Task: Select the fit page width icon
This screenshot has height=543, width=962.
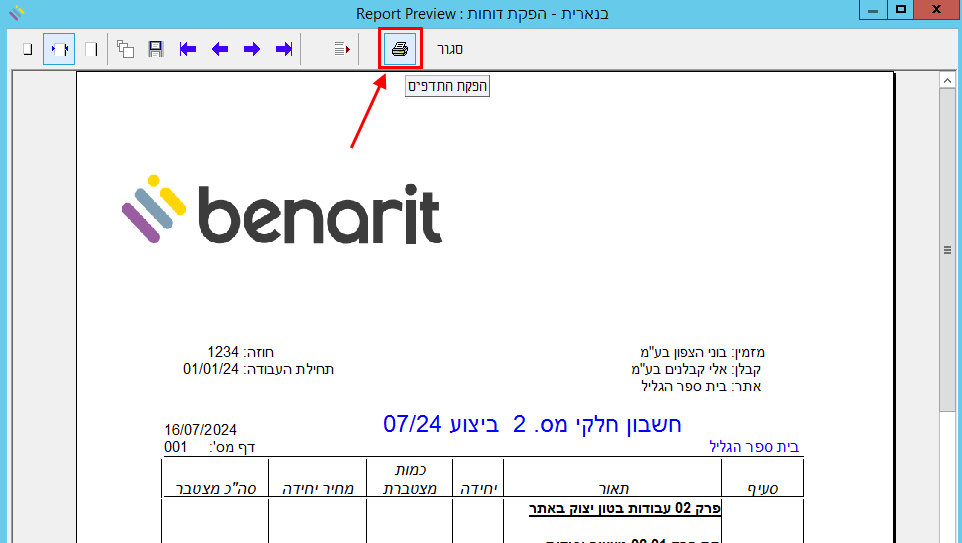Action: (59, 49)
